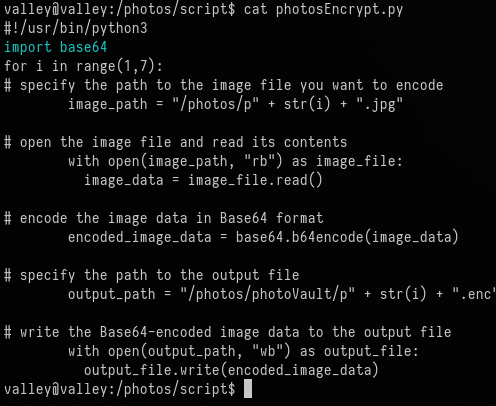Click the shebang line '#!/usr/bin/python3'
Image resolution: width=496 pixels, height=406 pixels.
coord(76,28)
